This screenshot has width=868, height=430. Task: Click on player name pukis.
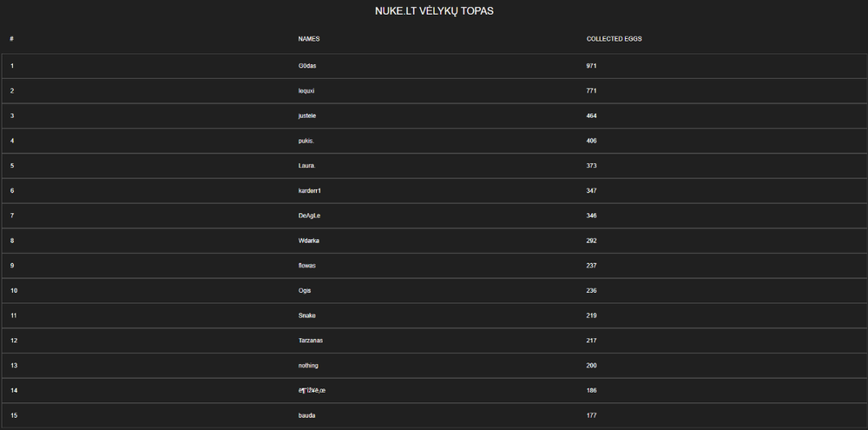(306, 141)
